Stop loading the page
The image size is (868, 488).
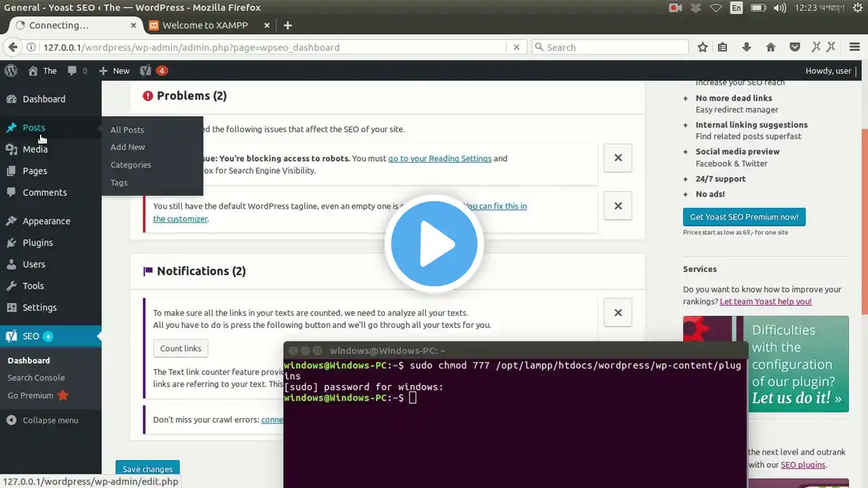516,47
